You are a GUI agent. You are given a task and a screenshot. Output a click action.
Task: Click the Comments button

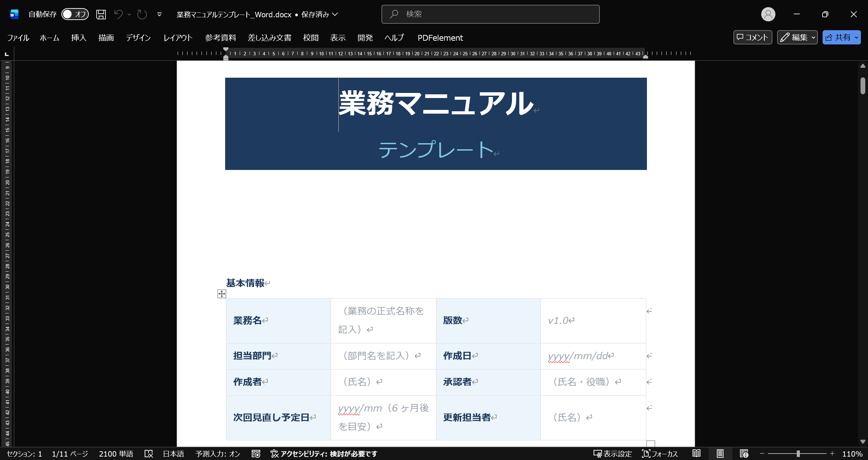click(x=752, y=37)
